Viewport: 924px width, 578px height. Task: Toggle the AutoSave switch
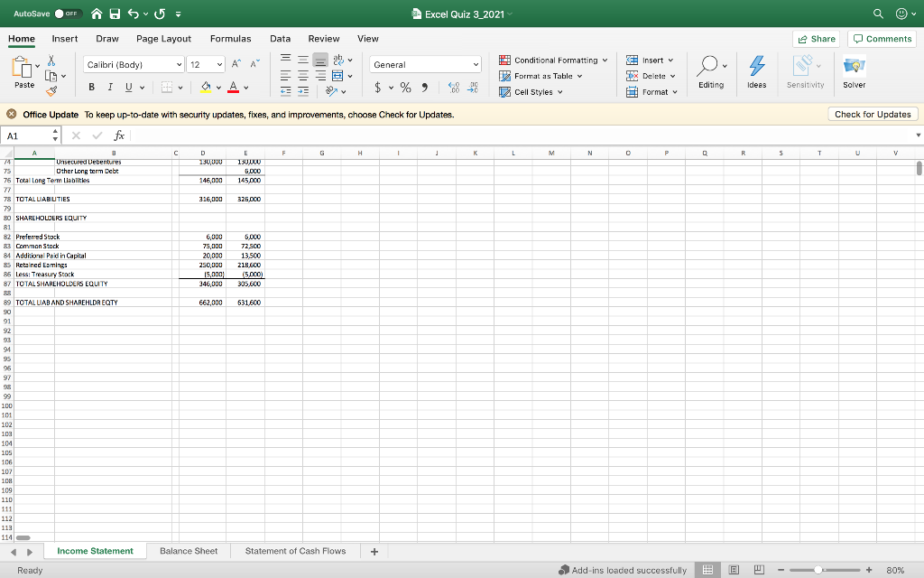pos(69,14)
